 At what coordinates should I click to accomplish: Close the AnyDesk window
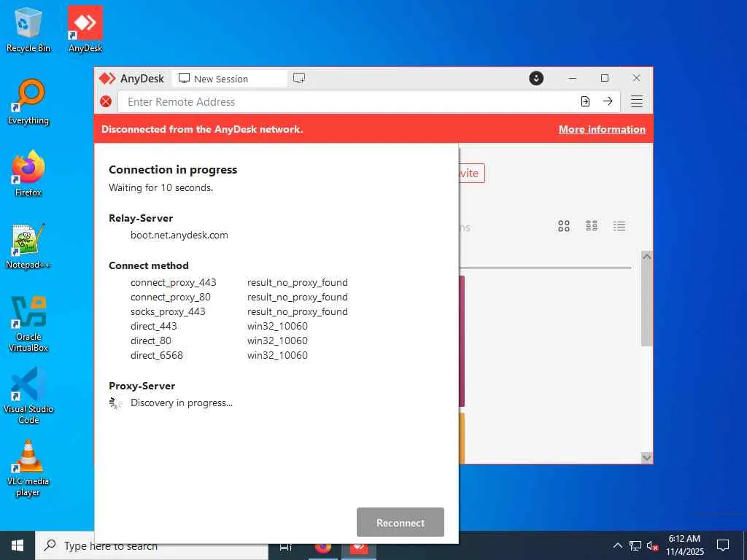click(636, 78)
